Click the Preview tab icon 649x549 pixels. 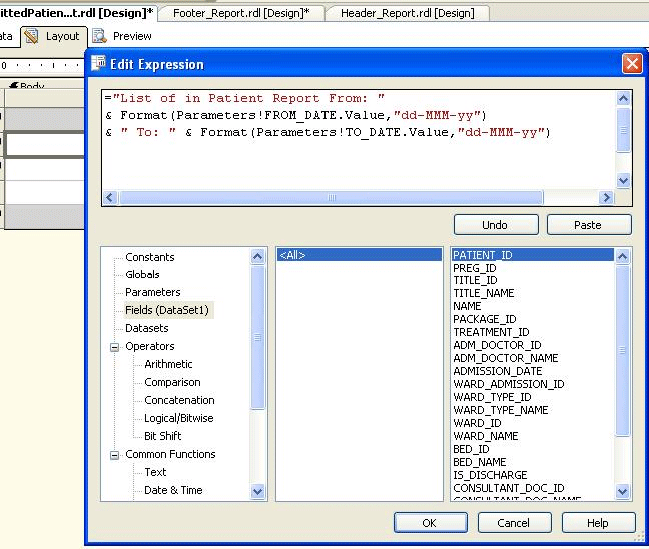(99, 36)
